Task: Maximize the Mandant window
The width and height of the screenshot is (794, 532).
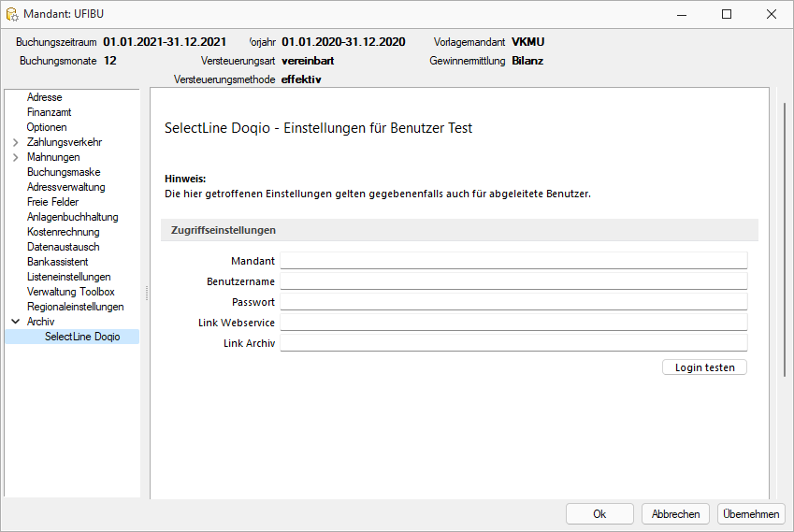Action: (x=726, y=14)
